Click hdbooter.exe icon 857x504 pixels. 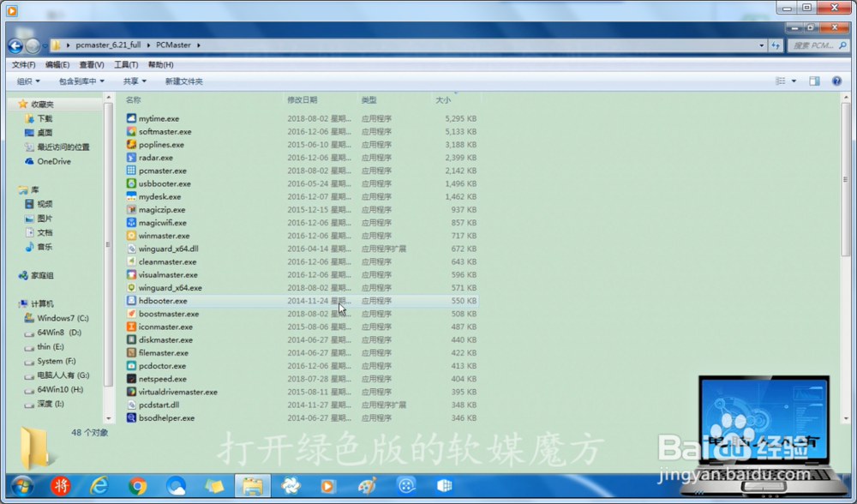[131, 301]
